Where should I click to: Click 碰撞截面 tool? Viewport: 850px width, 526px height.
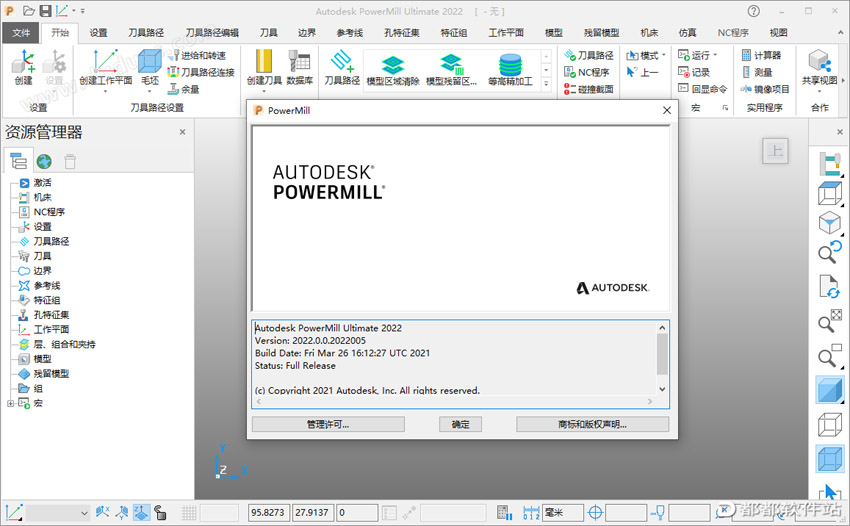589,89
